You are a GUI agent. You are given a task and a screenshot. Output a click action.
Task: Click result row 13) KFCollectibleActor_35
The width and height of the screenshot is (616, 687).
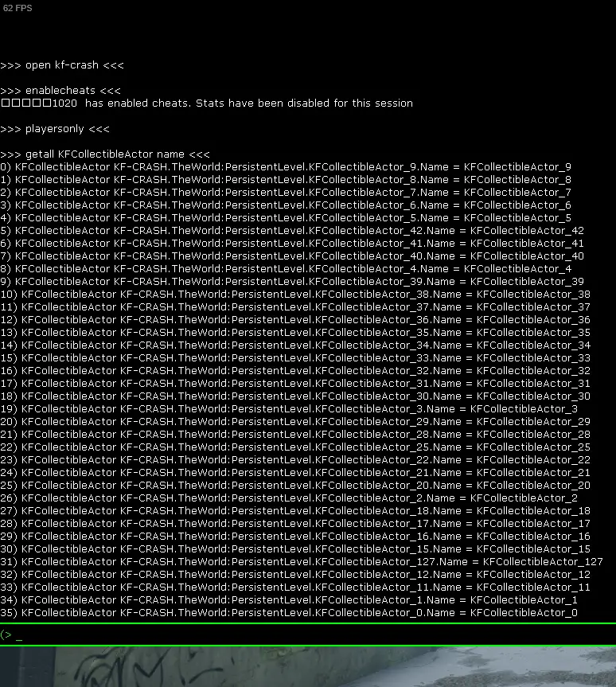click(x=295, y=332)
